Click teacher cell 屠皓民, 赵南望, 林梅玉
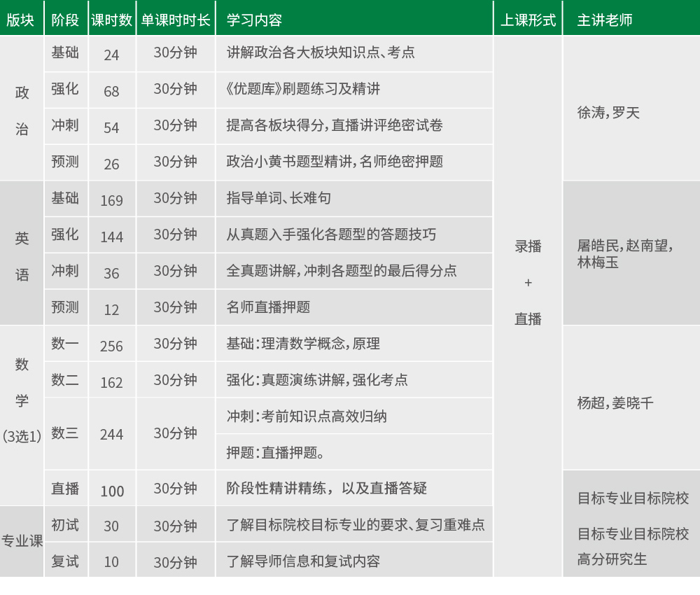Screen dimensions: 700x595 pyautogui.click(x=624, y=253)
